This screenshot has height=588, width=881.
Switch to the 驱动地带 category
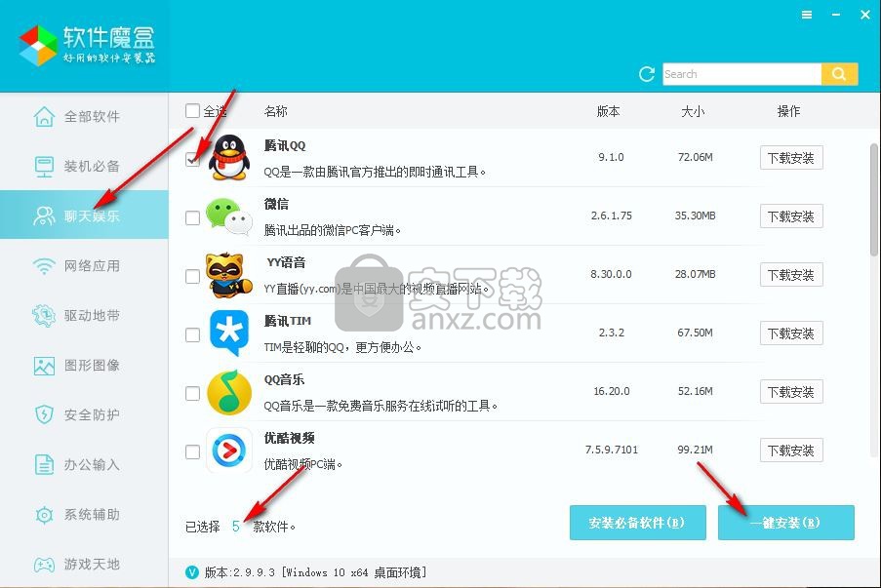point(84,316)
